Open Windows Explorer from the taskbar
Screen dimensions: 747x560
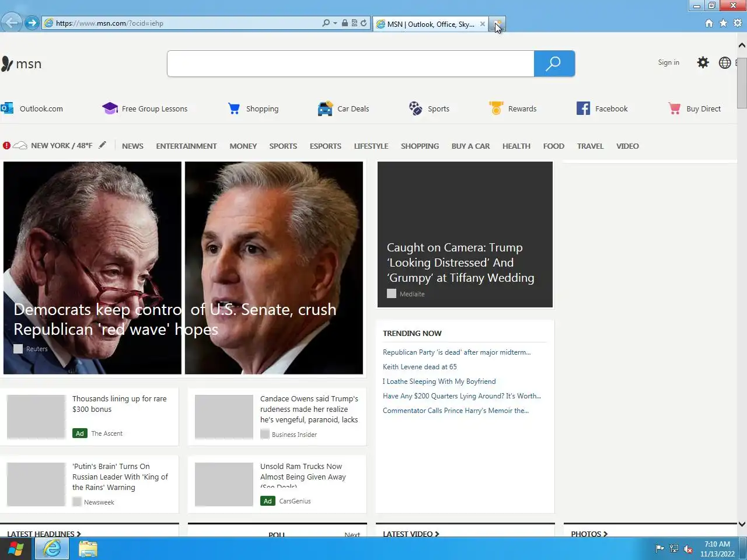[88, 549]
